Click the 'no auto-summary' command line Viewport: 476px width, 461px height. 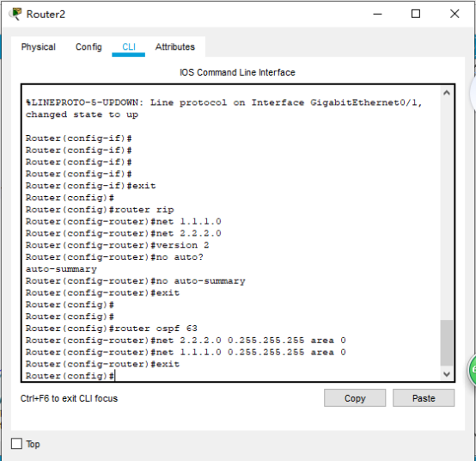(x=136, y=281)
